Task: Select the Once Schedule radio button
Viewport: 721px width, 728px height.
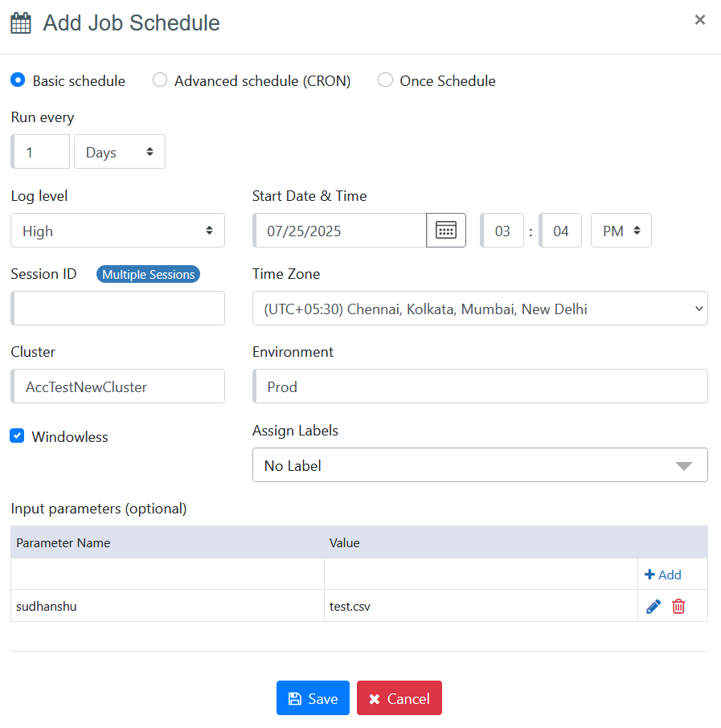Action: point(385,80)
